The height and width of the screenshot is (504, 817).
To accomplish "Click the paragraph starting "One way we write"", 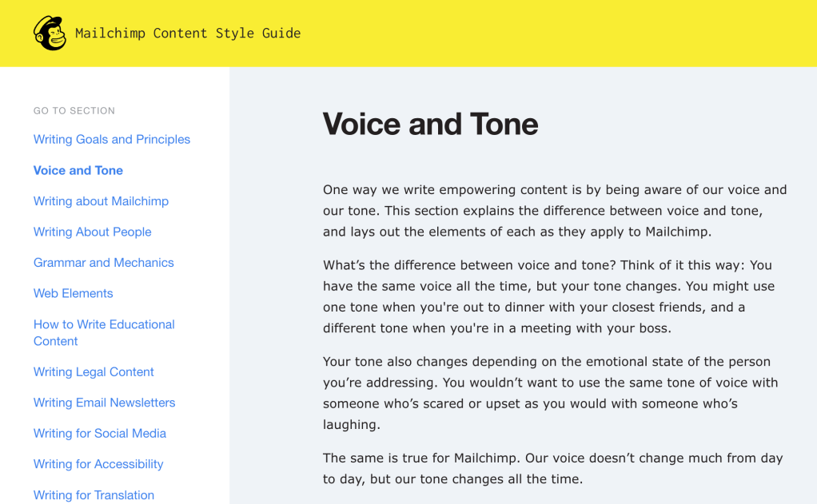I will (555, 211).
